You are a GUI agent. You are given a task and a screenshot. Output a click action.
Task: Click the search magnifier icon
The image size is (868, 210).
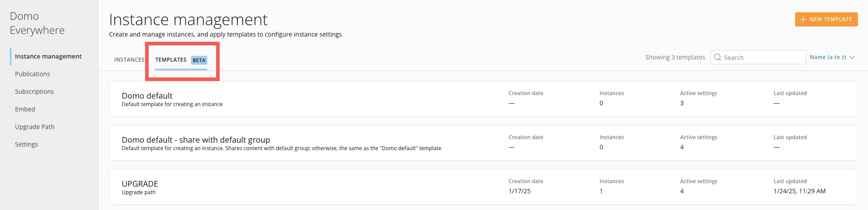(718, 57)
